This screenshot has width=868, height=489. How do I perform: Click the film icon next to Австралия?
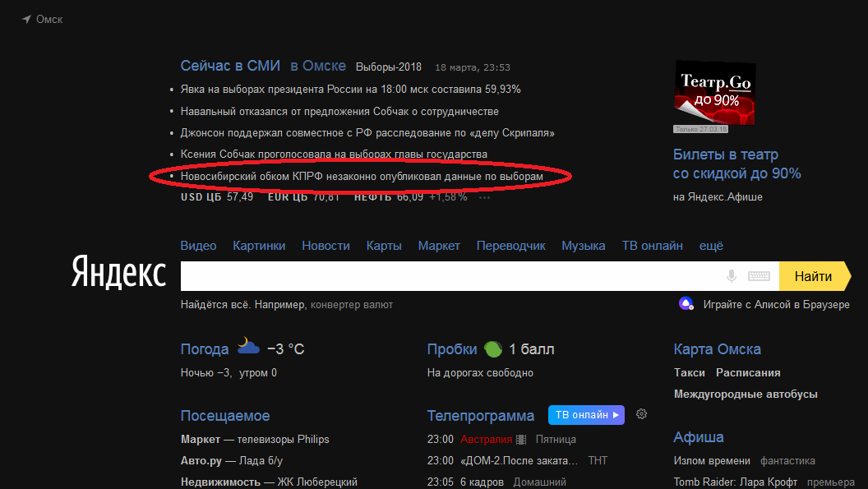521,439
